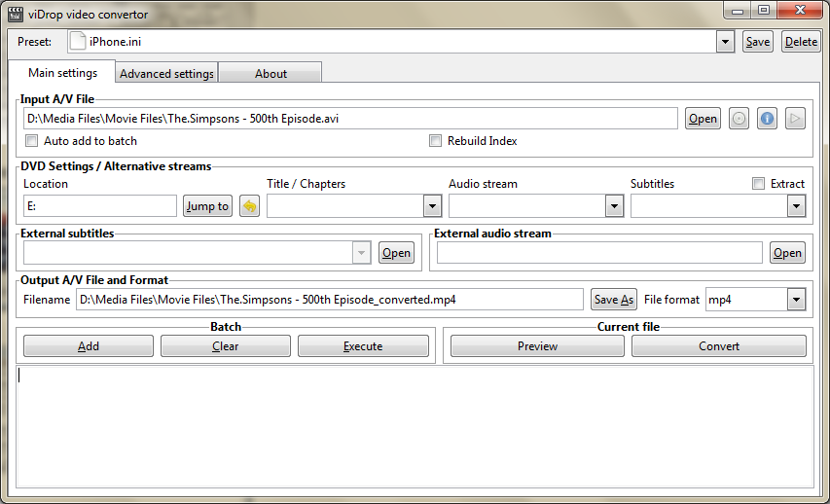Open the File format mp4 dropdown
830x504 pixels.
coord(796,300)
